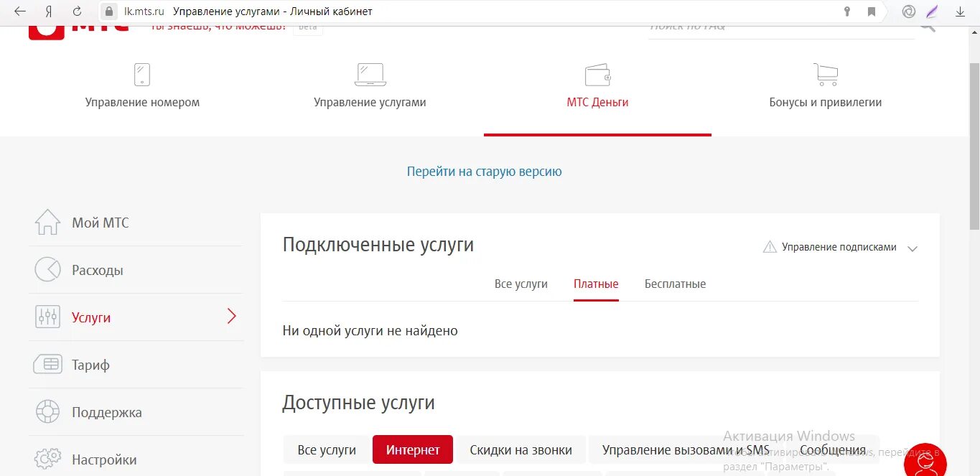The width and height of the screenshot is (980, 476).
Task: Click the sliders icon beside Услуги
Action: click(47, 317)
